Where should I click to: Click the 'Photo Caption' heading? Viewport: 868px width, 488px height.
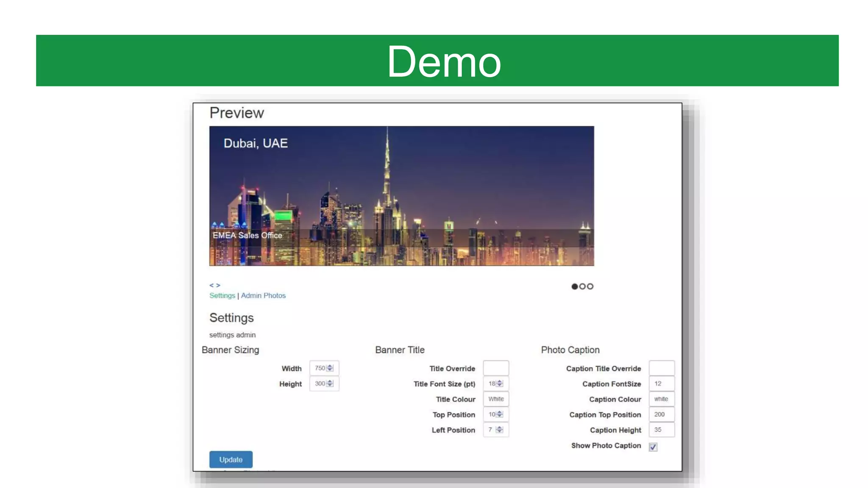pyautogui.click(x=570, y=350)
